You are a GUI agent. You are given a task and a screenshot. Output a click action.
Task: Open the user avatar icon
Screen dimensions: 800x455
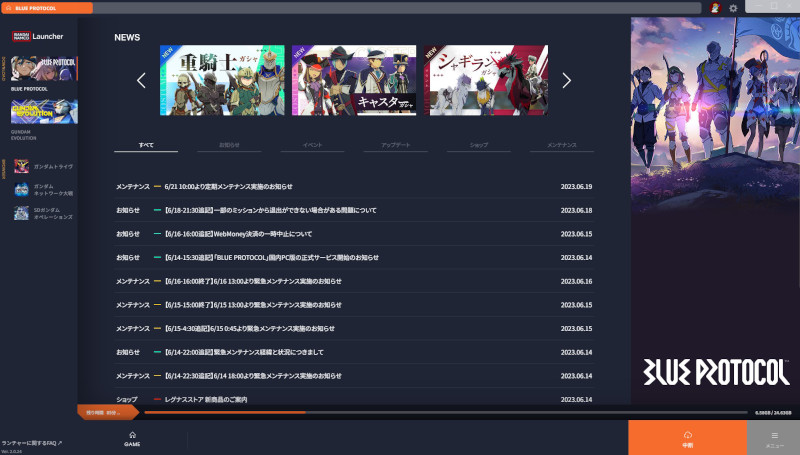tap(715, 8)
